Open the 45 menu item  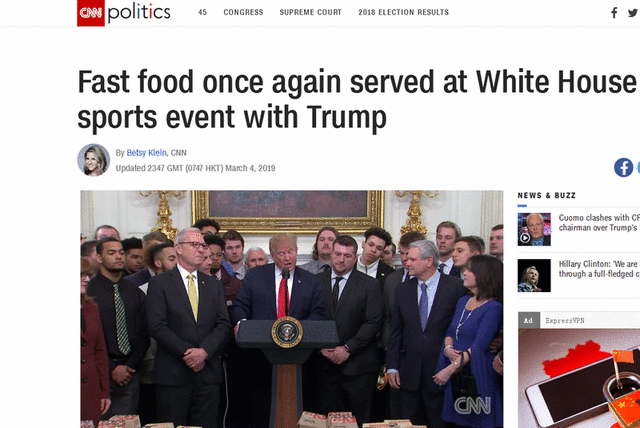(202, 12)
